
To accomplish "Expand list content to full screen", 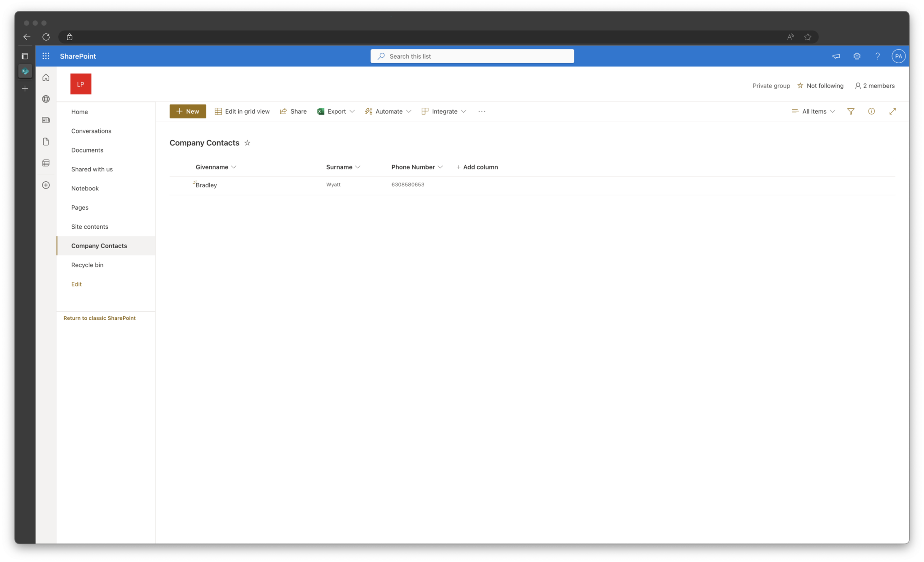I will coord(892,111).
